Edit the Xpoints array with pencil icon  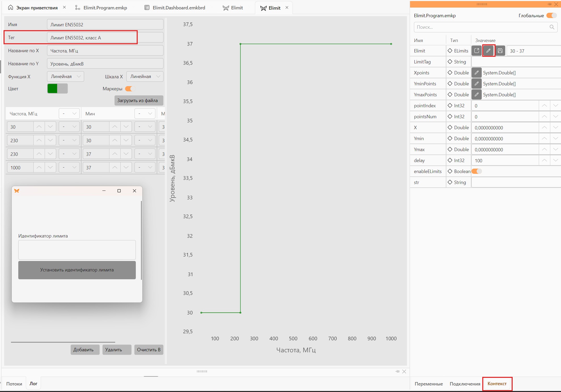476,73
